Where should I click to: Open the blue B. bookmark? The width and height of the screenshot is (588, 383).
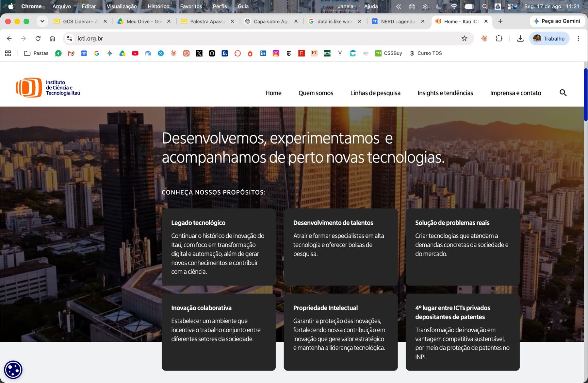point(225,53)
